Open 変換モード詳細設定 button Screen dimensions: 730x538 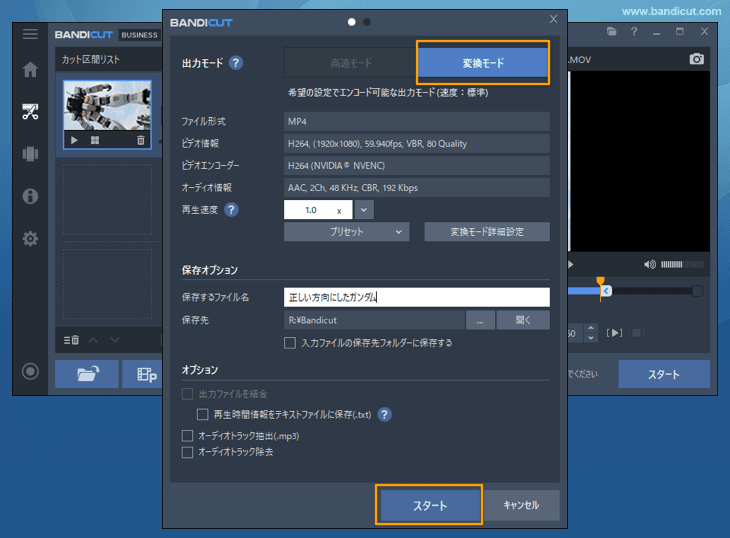pyautogui.click(x=487, y=232)
